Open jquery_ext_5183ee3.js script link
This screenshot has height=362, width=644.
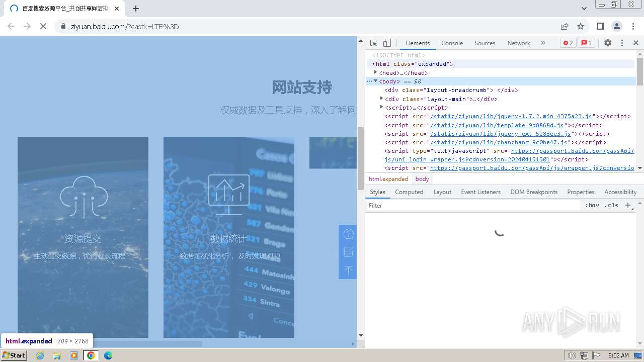[502, 134]
